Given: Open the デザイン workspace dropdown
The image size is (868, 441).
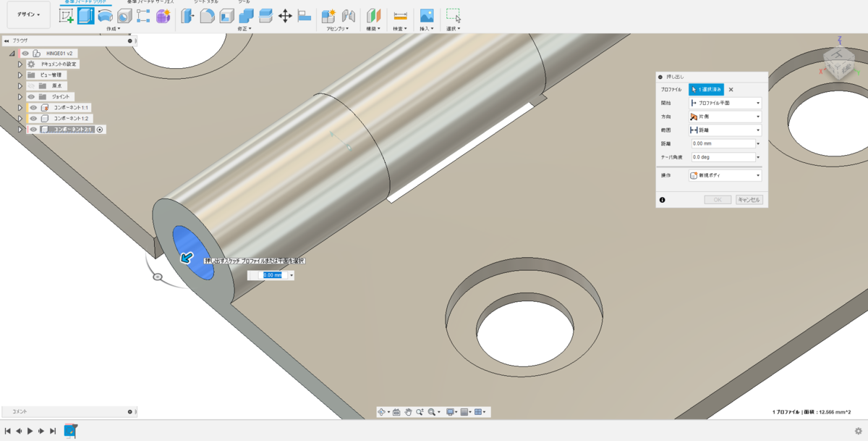Looking at the screenshot, I should [x=29, y=14].
